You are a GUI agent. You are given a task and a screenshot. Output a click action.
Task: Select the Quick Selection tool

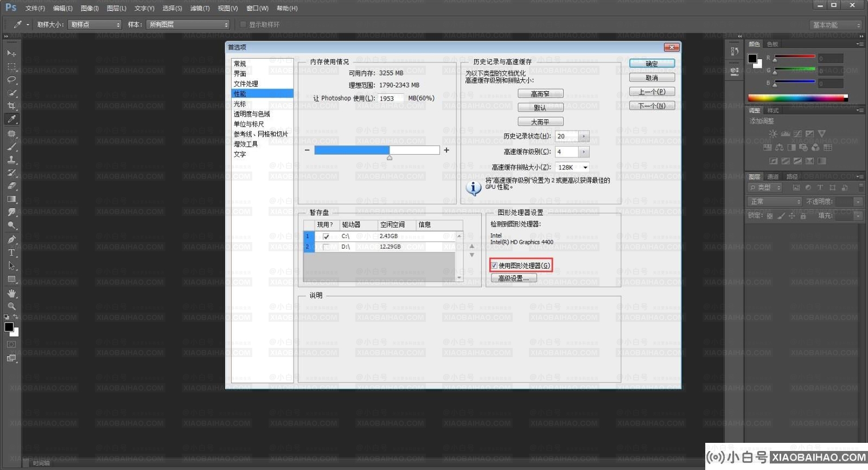tap(11, 93)
